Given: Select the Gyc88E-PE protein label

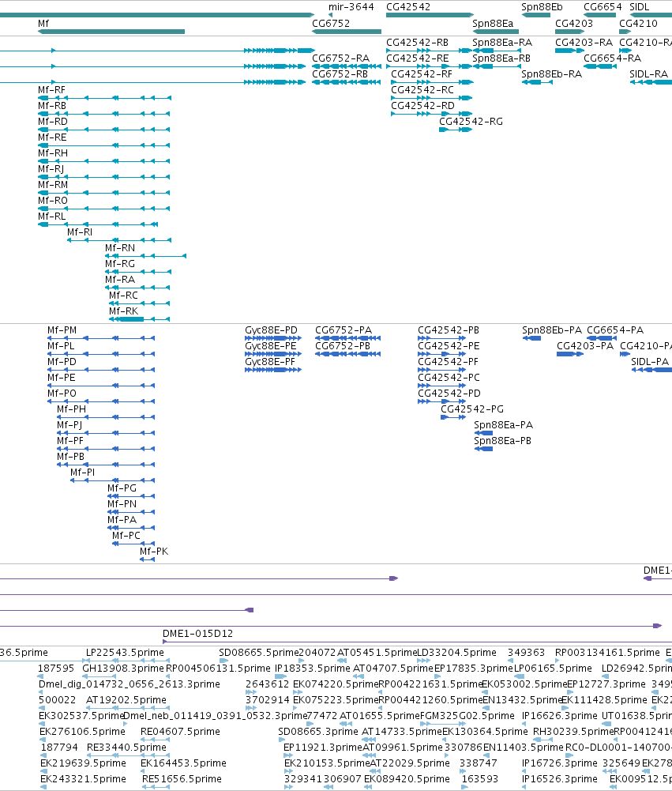Looking at the screenshot, I should [271, 345].
